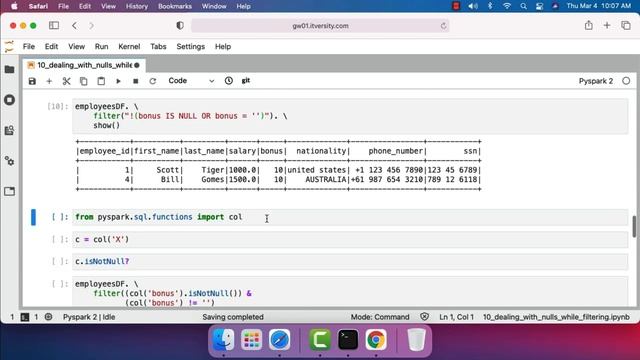Show the Safari tab overview icon
This screenshot has height=360, width=640.
(x=626, y=25)
